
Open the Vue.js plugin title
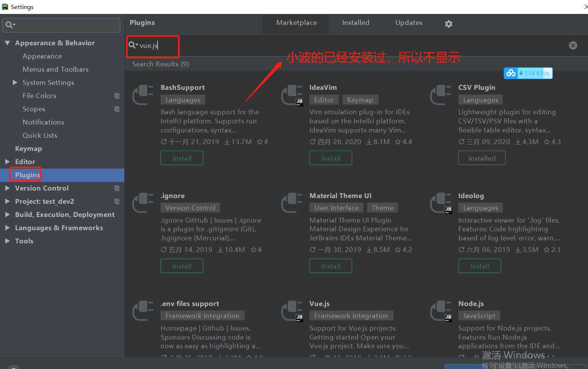[319, 304]
